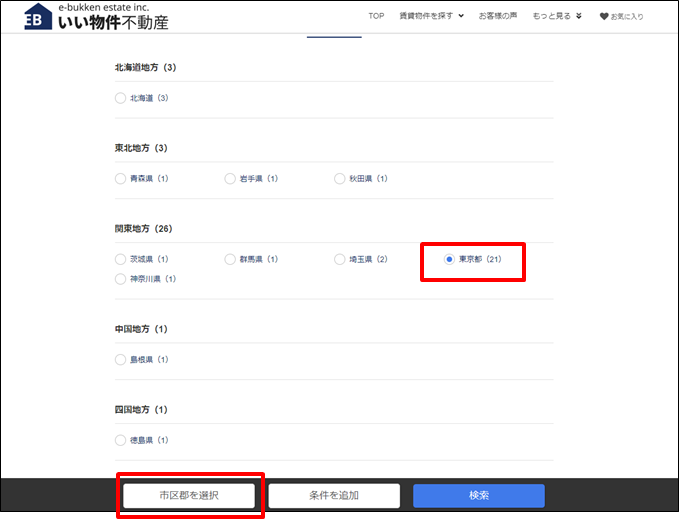The height and width of the screenshot is (519, 679).
Task: Click the blue 検索 button
Action: (479, 496)
